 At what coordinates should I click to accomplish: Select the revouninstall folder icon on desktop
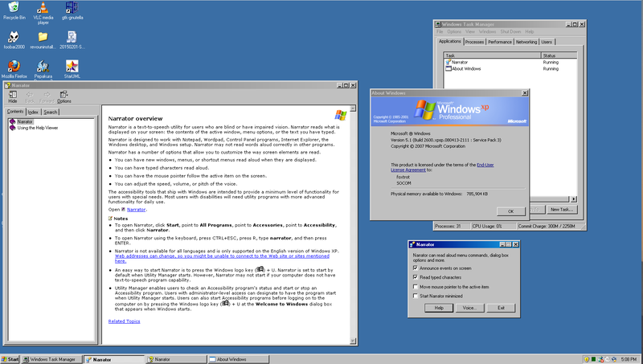click(x=43, y=39)
